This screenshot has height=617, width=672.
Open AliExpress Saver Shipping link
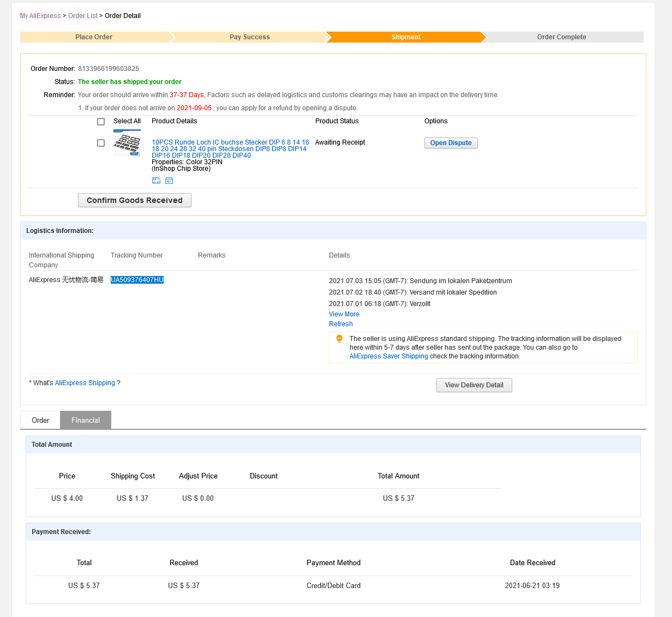click(x=389, y=356)
